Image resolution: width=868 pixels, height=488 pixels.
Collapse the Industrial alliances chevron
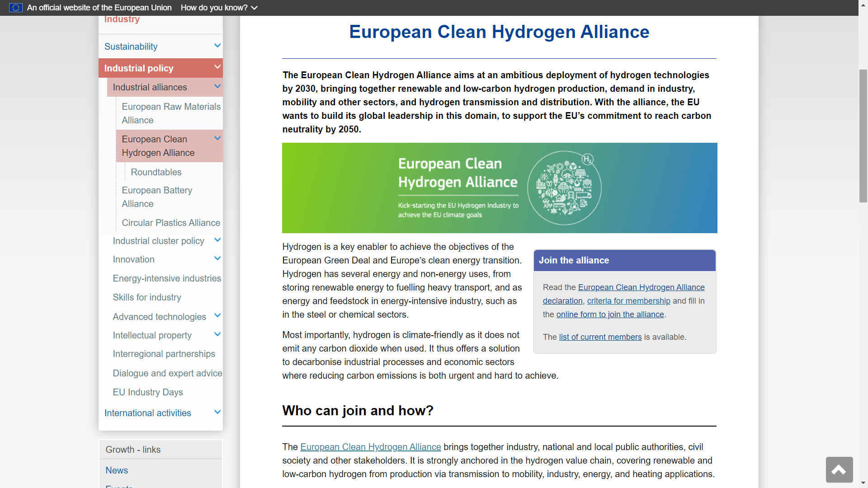217,86
